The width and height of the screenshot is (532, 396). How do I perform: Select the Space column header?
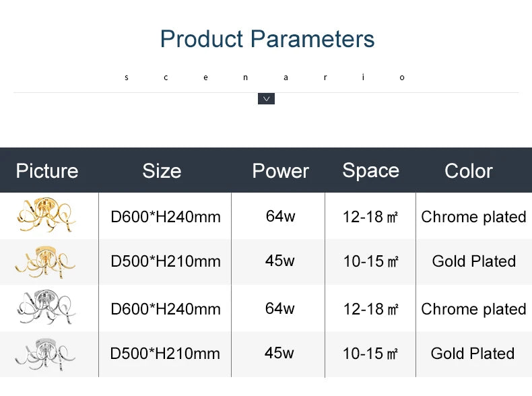click(x=370, y=170)
